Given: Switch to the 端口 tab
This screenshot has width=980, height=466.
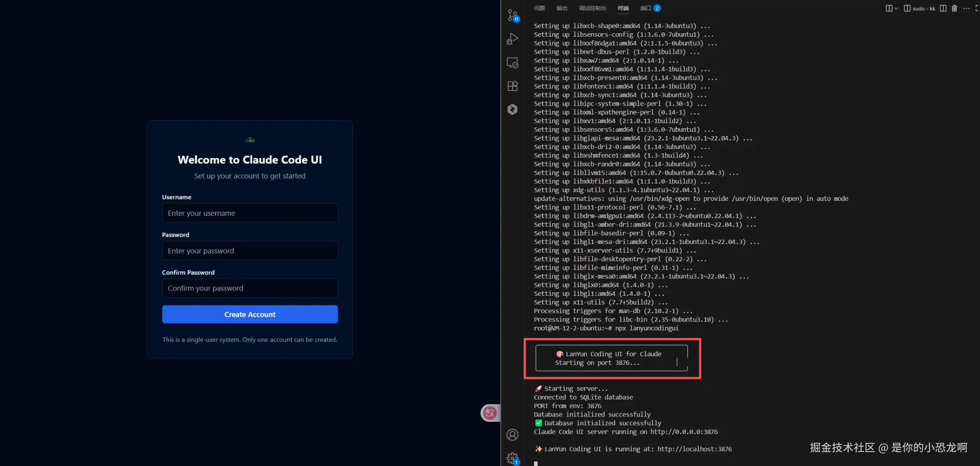Looking at the screenshot, I should [650, 8].
